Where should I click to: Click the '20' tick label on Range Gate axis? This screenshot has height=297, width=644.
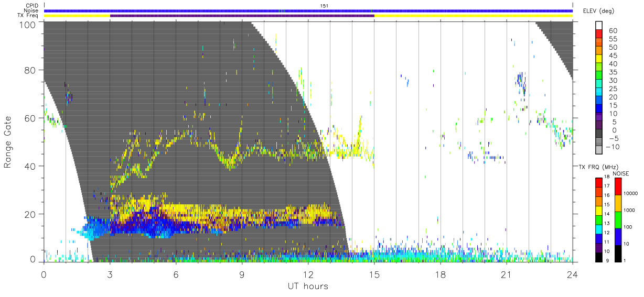(x=30, y=214)
